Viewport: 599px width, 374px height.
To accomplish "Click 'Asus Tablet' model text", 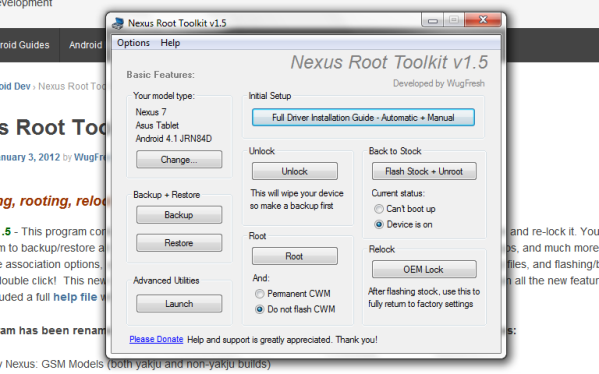I will tap(157, 125).
